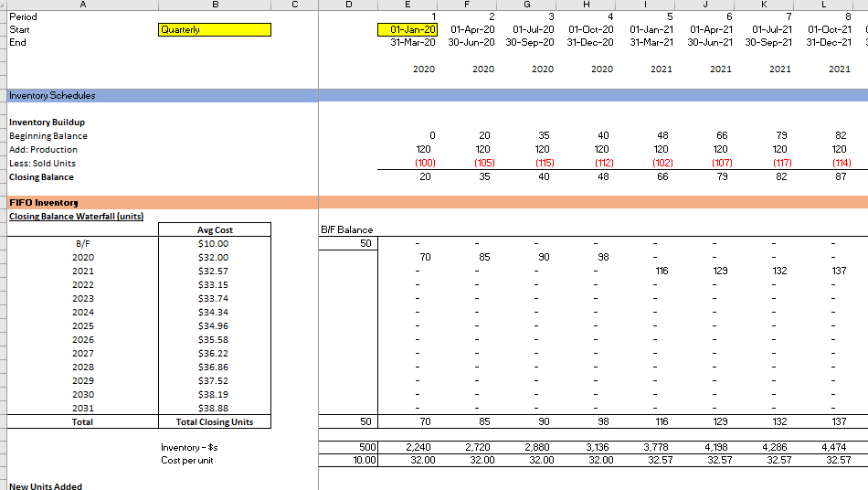
Task: Click column B header
Action: [215, 5]
